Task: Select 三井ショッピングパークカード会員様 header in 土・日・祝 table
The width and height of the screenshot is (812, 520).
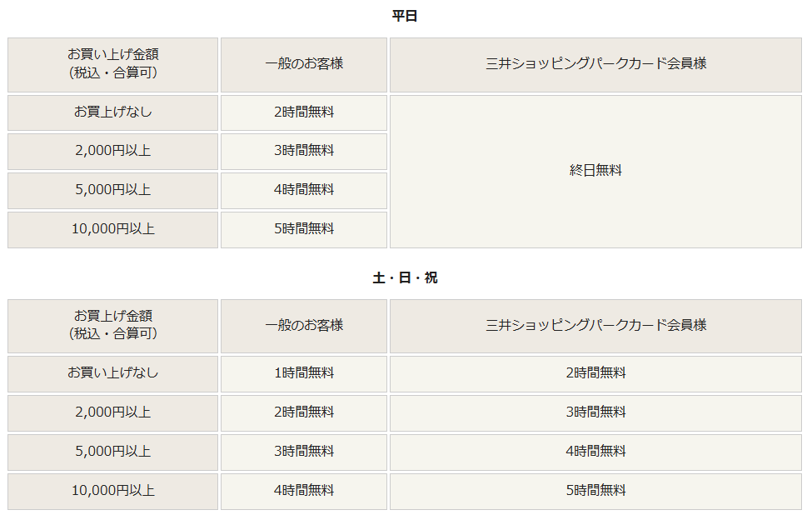Action: pyautogui.click(x=596, y=325)
